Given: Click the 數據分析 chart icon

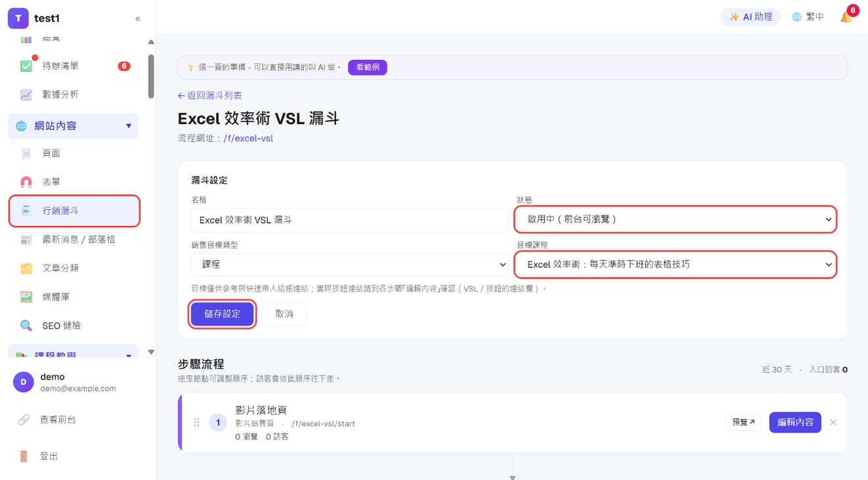Looking at the screenshot, I should pos(26,95).
